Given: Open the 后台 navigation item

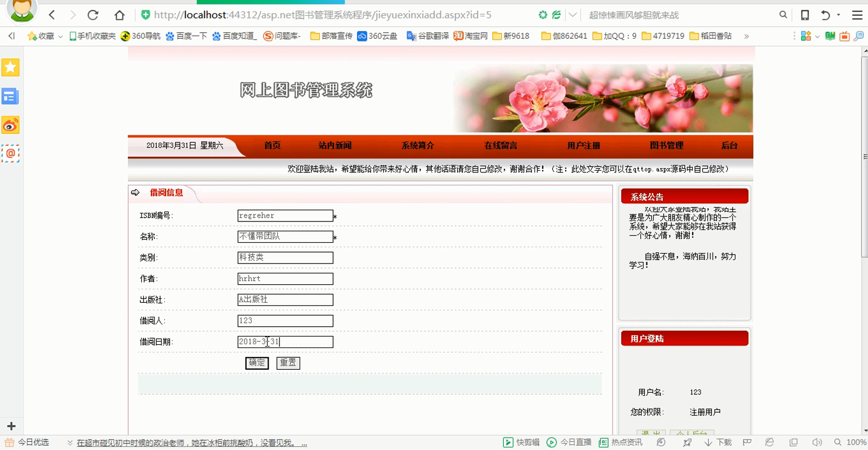Looking at the screenshot, I should pos(729,146).
